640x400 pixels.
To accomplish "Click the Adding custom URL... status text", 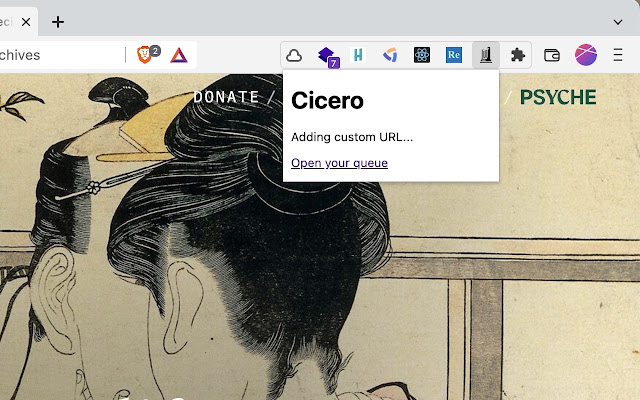I will tap(352, 137).
